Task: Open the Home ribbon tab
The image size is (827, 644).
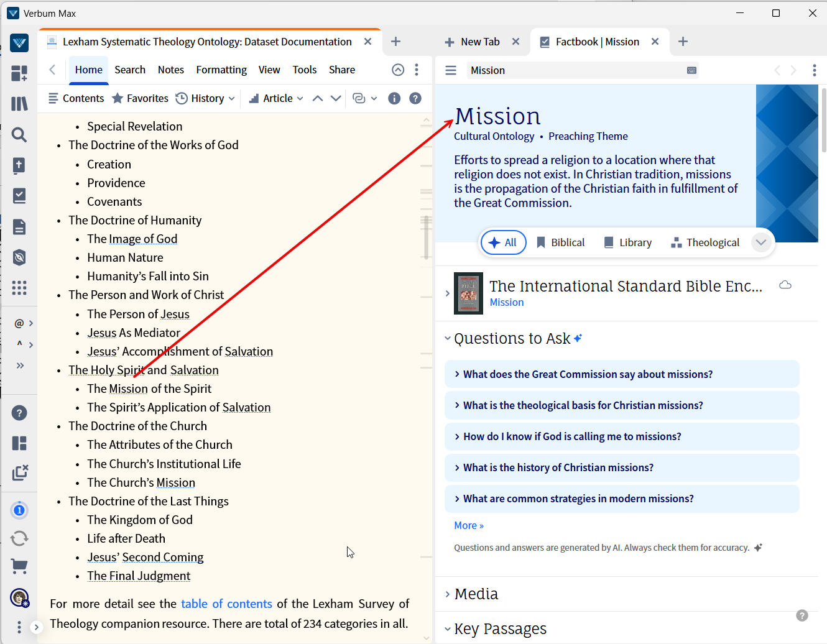Action: click(89, 70)
